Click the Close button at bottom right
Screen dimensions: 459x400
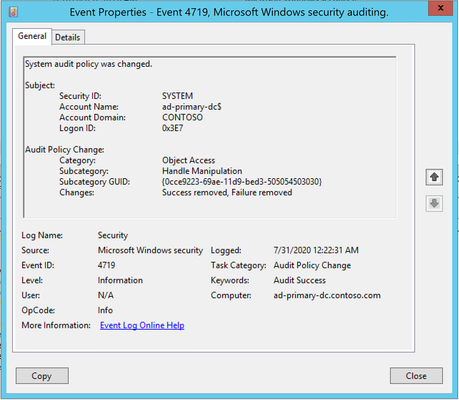click(x=416, y=376)
